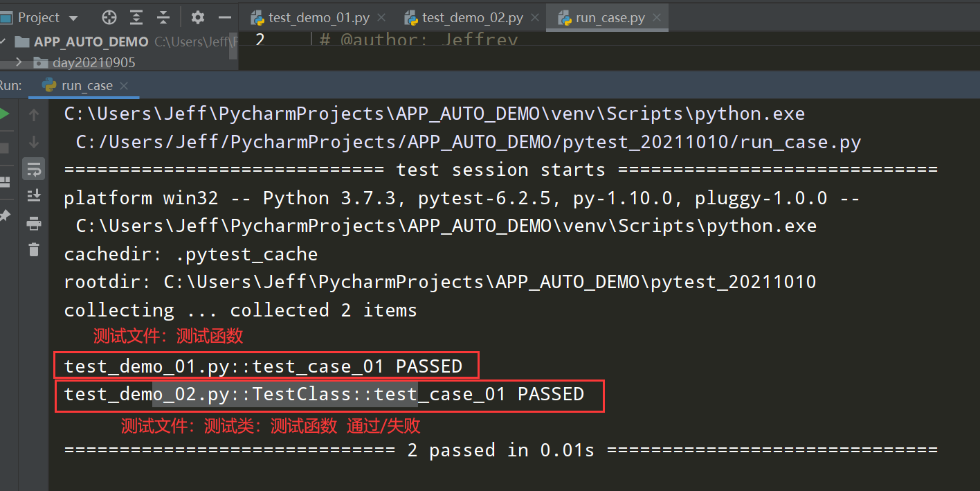Click Collapse All in Project panel

click(x=163, y=17)
